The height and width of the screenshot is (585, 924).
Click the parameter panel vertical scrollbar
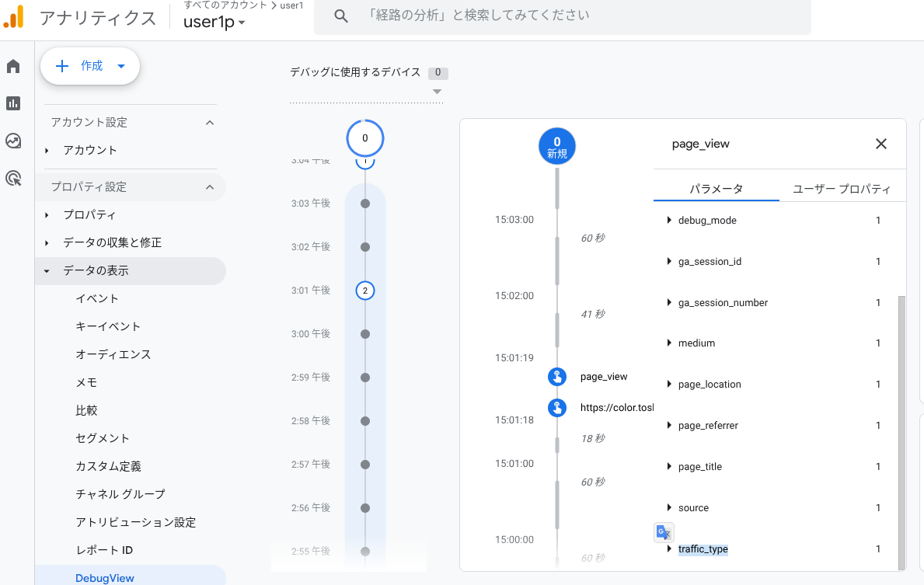901,433
